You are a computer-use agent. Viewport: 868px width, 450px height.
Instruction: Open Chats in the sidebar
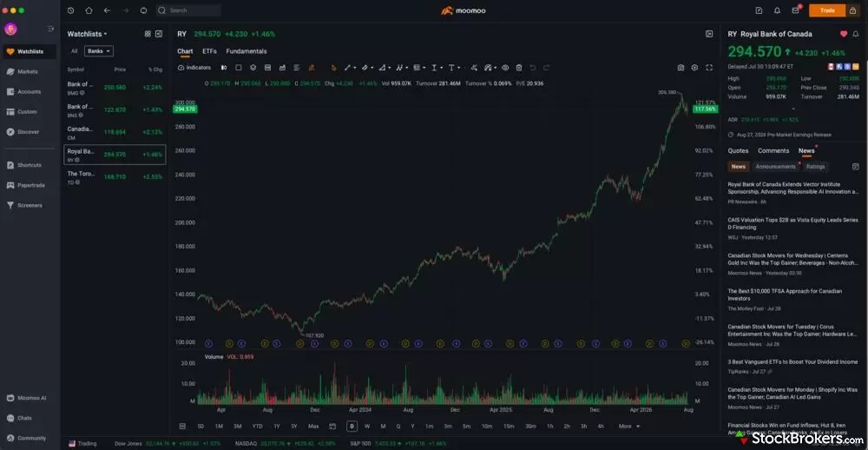click(19, 418)
